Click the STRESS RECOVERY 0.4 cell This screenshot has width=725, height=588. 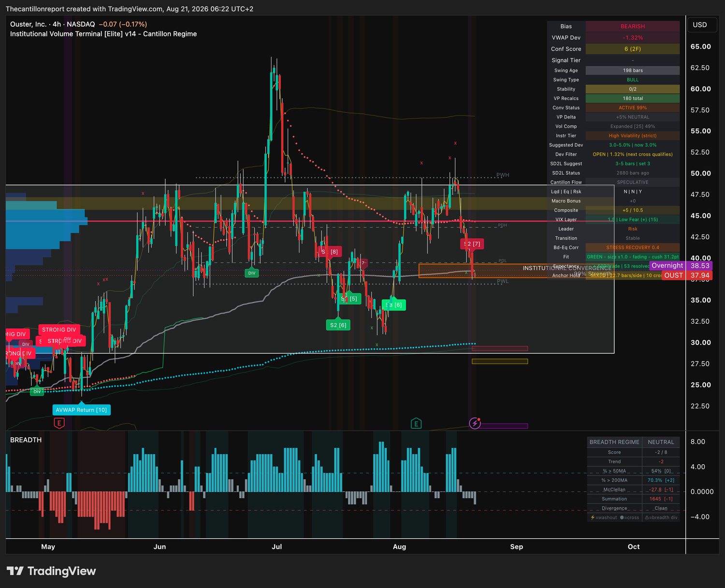pyautogui.click(x=633, y=247)
